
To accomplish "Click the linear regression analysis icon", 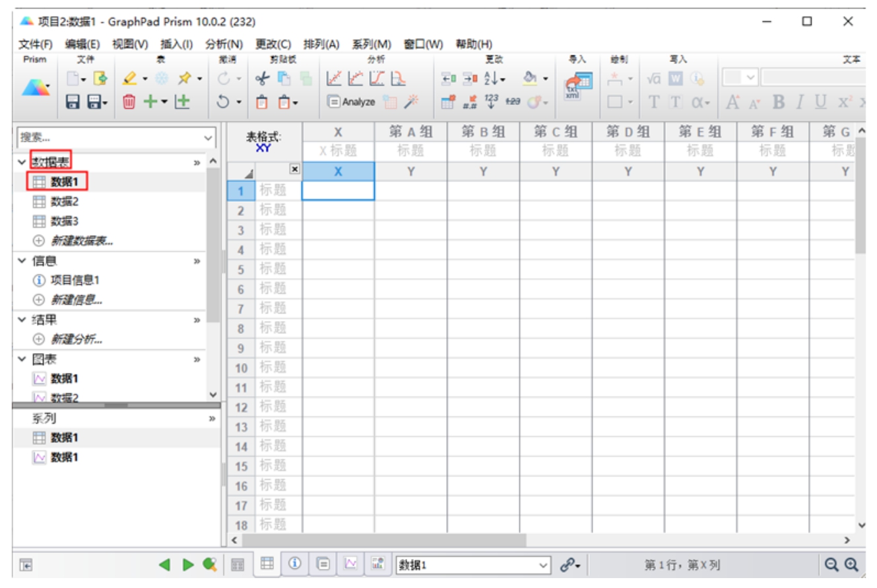I will [x=335, y=79].
